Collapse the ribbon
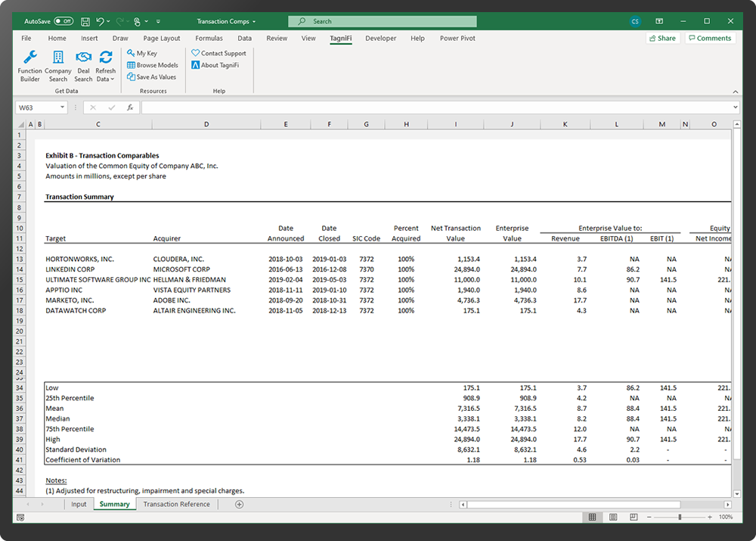This screenshot has height=541, width=756. coord(736,92)
